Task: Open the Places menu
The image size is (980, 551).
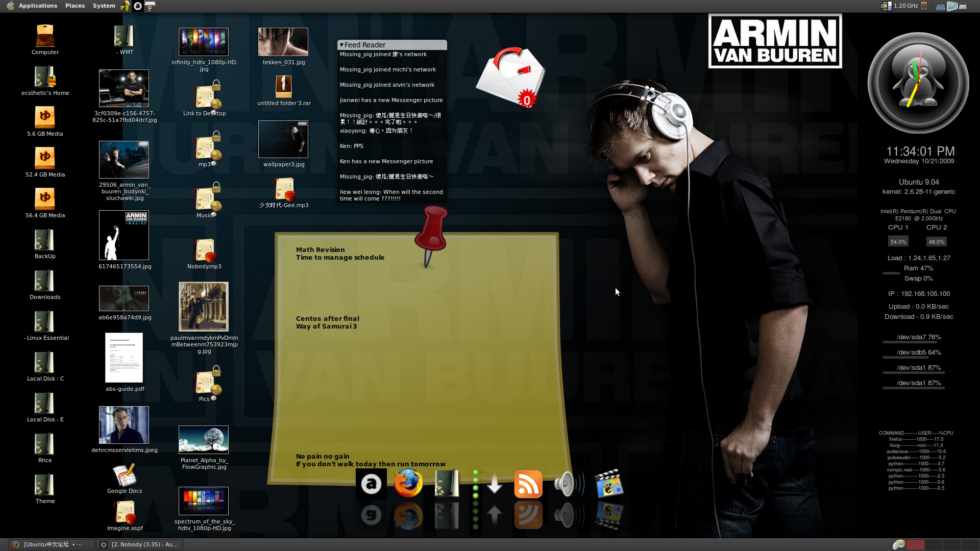Action: point(75,6)
